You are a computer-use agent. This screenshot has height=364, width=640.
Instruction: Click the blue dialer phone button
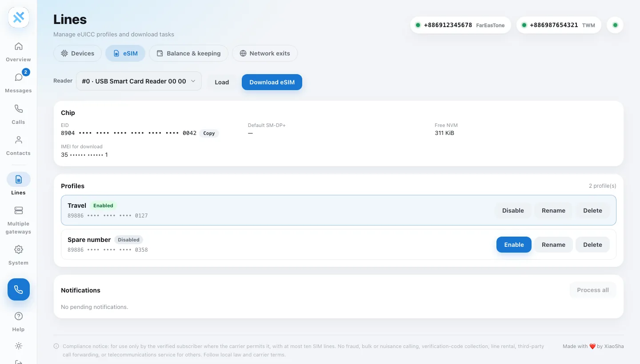click(x=19, y=289)
